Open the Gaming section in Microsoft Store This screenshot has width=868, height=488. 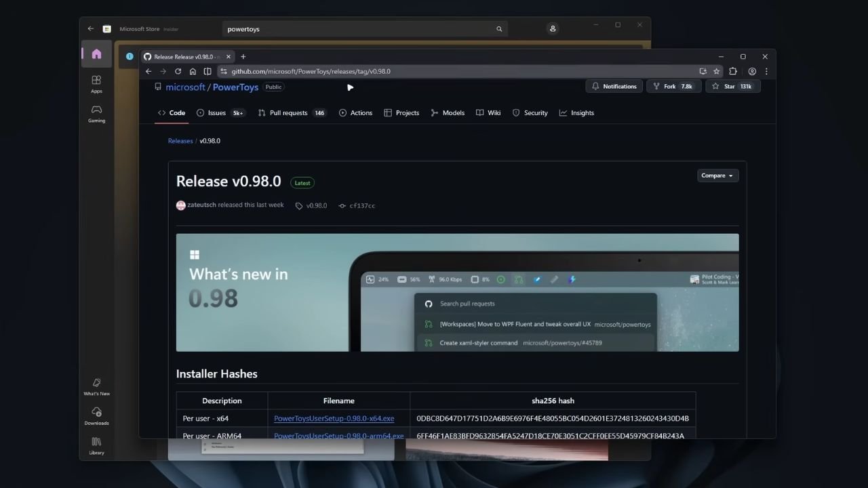click(x=96, y=113)
